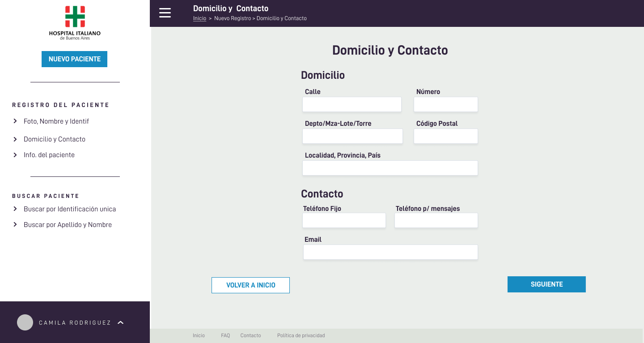This screenshot has height=343, width=644.
Task: Expand the chevron beside Foto, Nombre y Identif
Action: (15, 121)
